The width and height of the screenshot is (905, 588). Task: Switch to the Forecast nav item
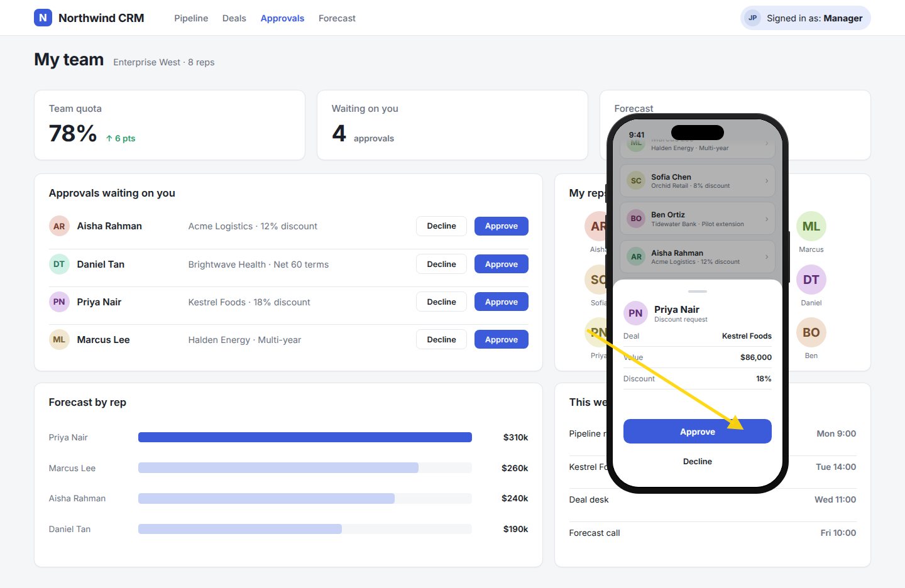click(x=337, y=18)
